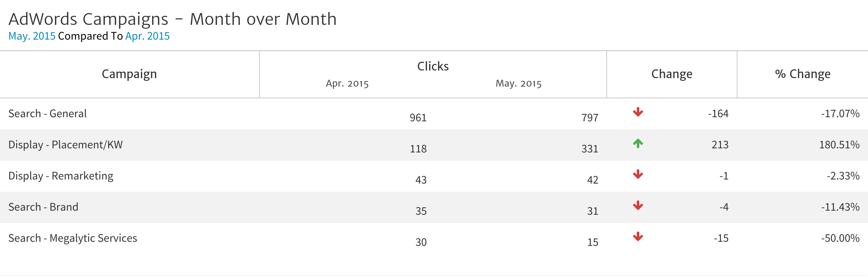Click the Clicks column header

coord(433,66)
